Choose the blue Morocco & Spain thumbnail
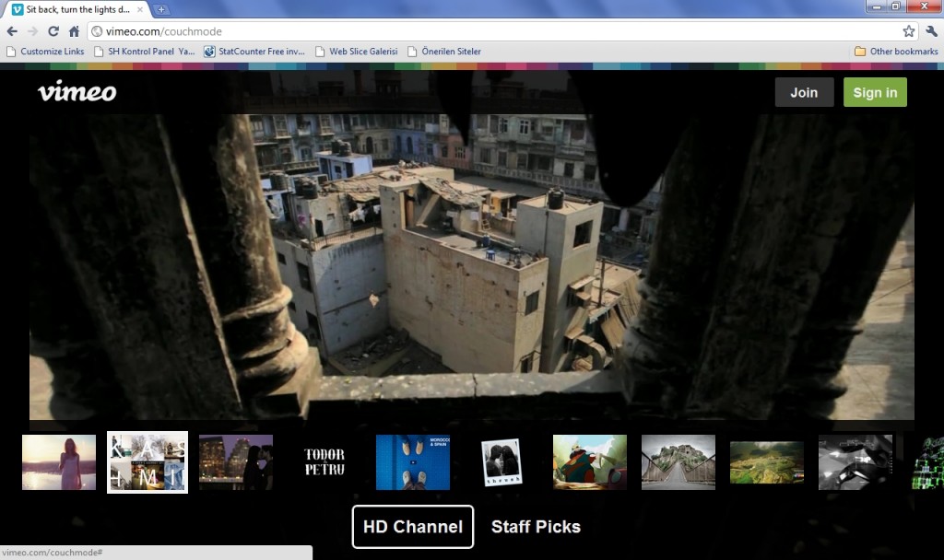Viewport: 944px width, 560px height. pos(413,462)
